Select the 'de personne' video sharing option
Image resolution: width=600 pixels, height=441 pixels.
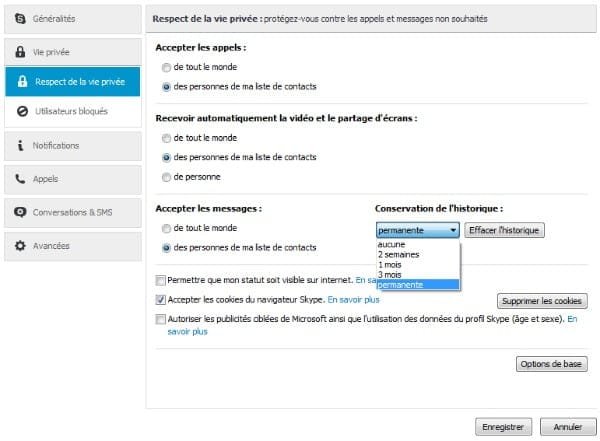click(x=166, y=177)
